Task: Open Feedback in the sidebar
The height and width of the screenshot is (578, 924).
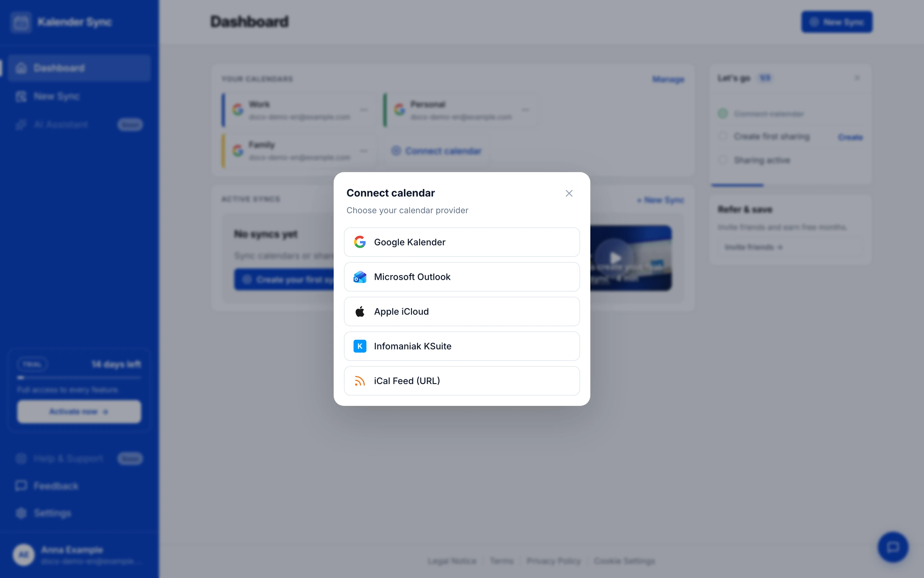Action: [x=79, y=486]
